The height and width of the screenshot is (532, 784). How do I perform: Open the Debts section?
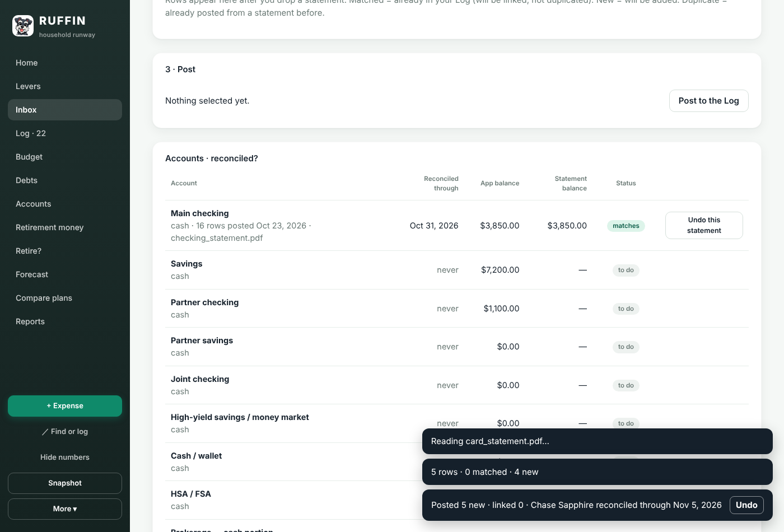click(x=65, y=180)
